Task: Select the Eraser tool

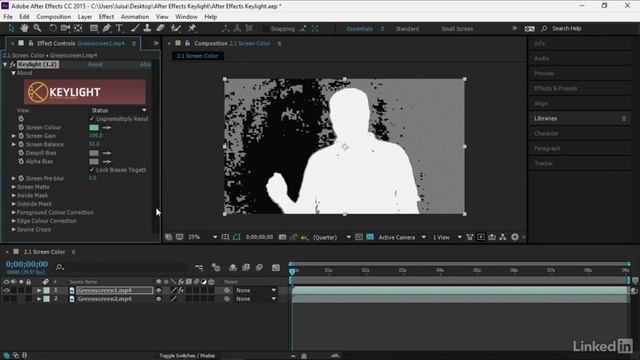Action: (x=160, y=28)
